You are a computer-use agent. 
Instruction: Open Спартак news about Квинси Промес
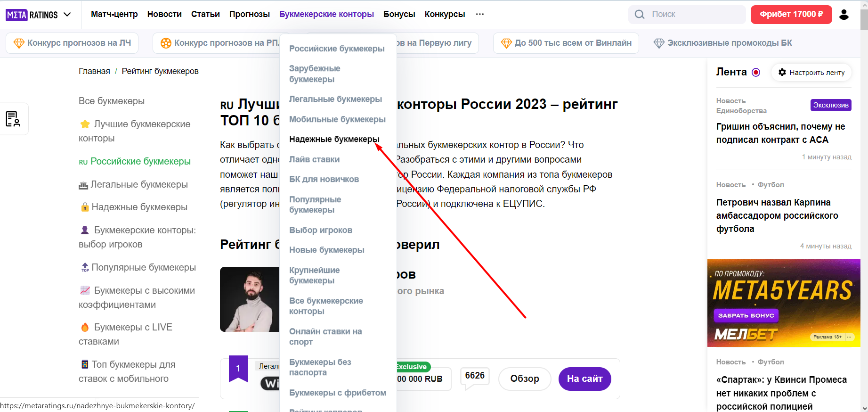coord(781,393)
